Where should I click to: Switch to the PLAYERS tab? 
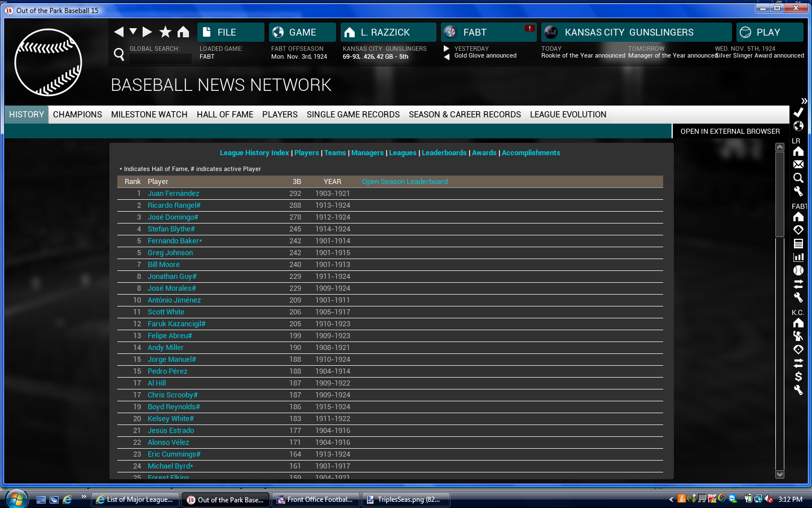click(280, 115)
